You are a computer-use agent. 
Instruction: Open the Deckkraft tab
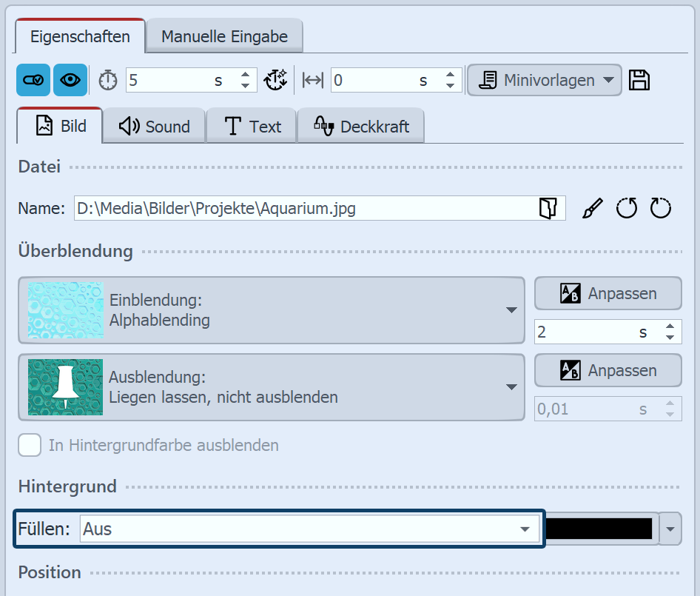[360, 126]
